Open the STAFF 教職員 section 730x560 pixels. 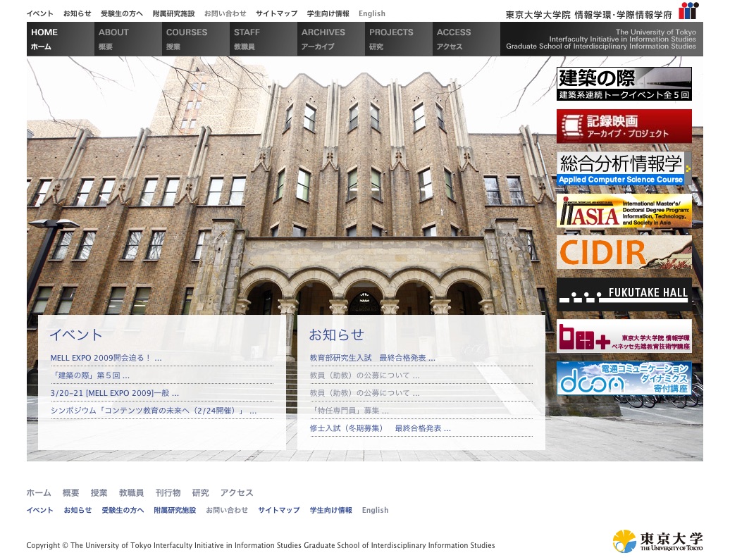[262, 39]
